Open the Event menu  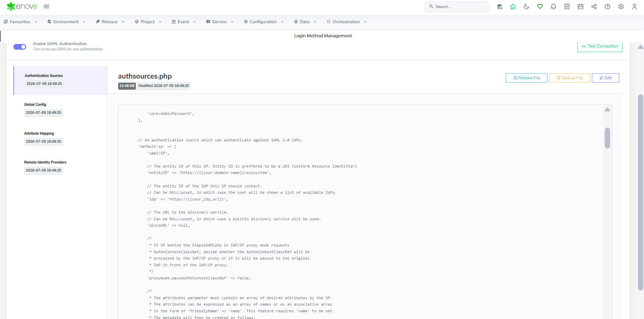click(184, 22)
